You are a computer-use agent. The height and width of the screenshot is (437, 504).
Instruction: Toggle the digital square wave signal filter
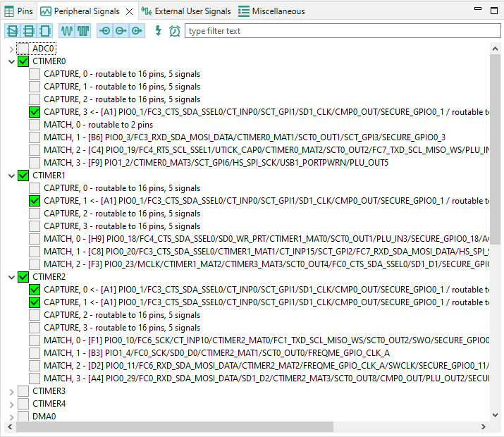click(83, 31)
